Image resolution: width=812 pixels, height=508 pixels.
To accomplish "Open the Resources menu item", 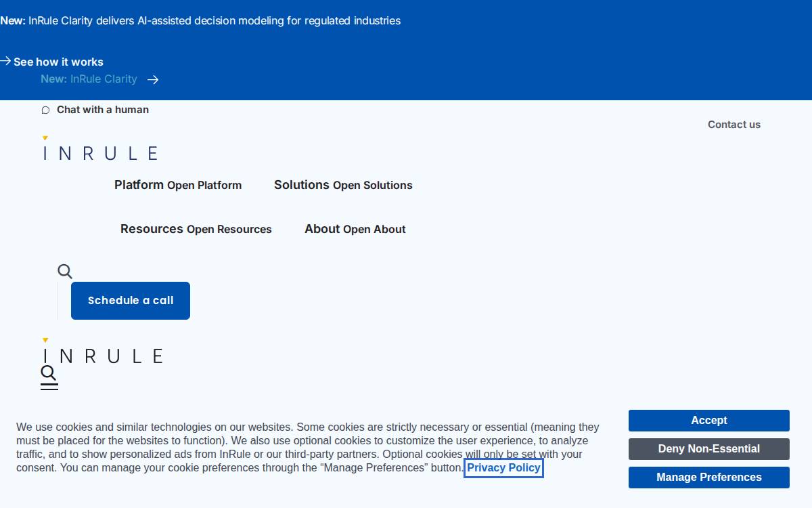I will tap(152, 229).
